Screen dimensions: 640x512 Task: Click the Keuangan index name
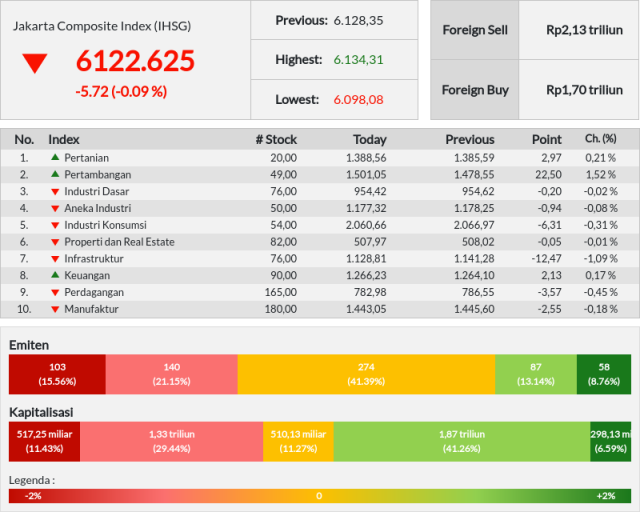87,276
